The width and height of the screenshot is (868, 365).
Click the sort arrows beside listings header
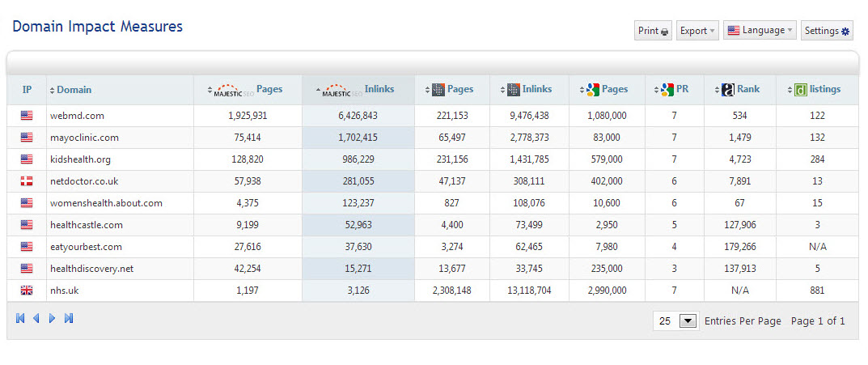tap(790, 90)
